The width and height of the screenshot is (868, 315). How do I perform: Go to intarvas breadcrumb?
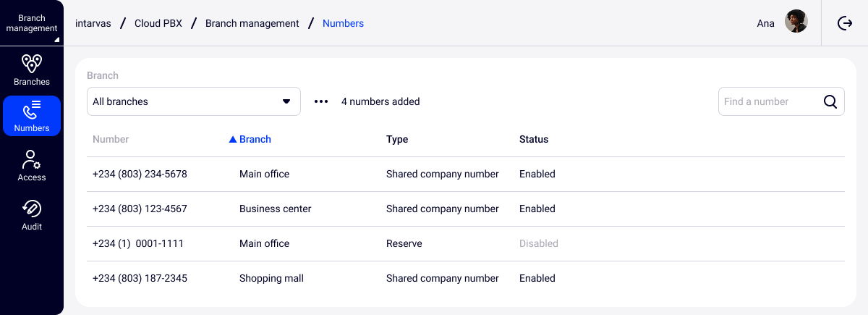coord(93,23)
